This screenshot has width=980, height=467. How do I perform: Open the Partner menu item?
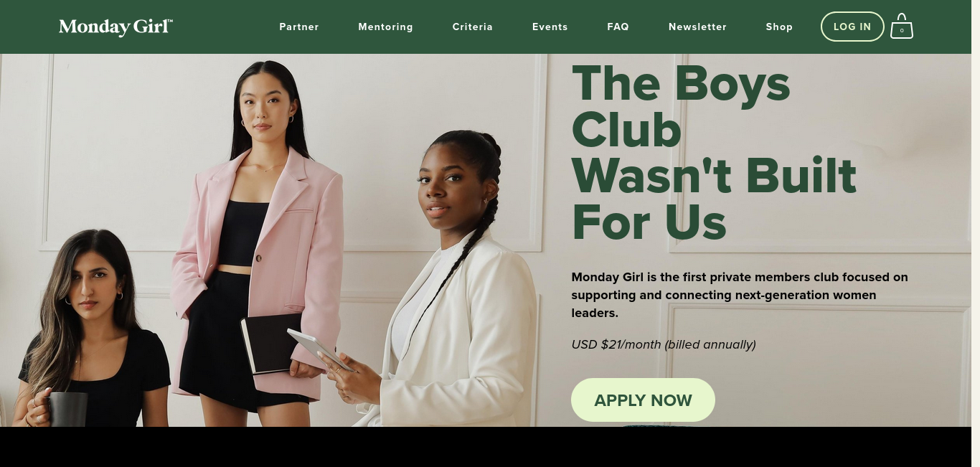pos(299,27)
